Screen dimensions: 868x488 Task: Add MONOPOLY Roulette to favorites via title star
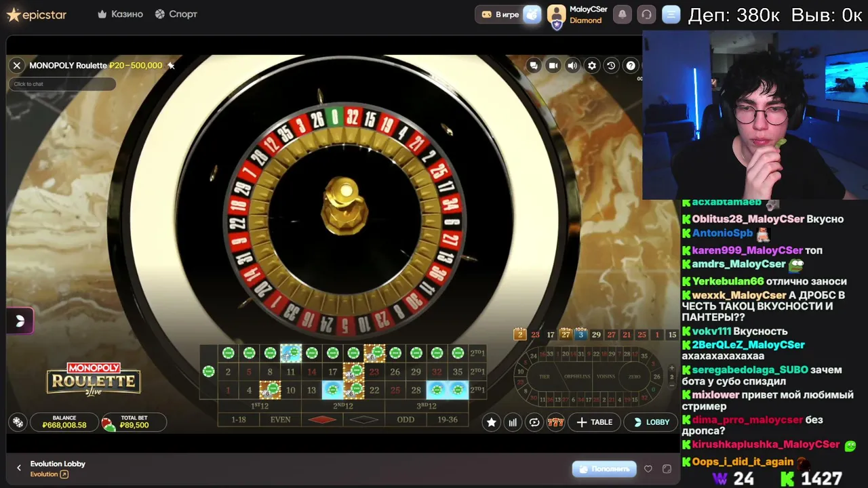(x=171, y=65)
